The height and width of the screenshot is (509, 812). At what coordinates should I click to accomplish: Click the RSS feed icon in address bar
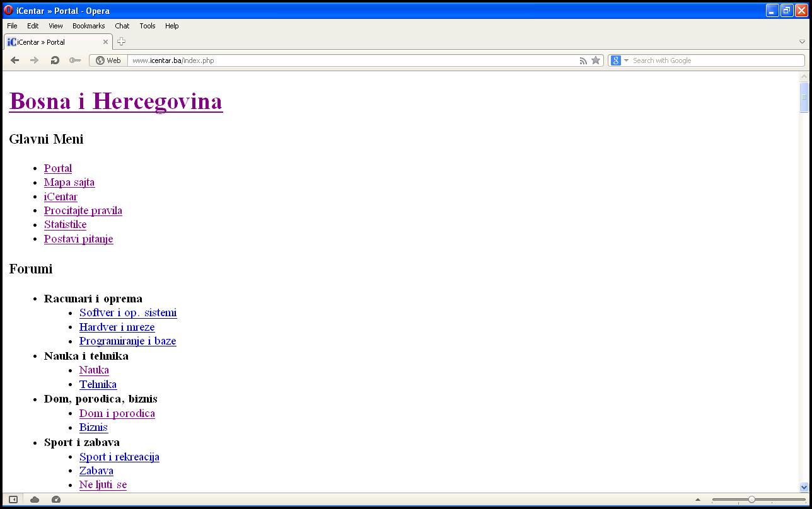click(583, 60)
